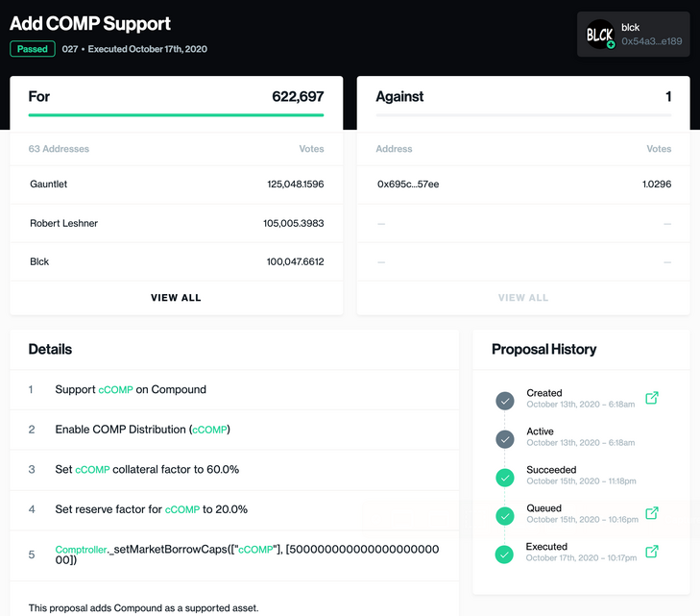Click the Against votes progress bar

[x=523, y=115]
